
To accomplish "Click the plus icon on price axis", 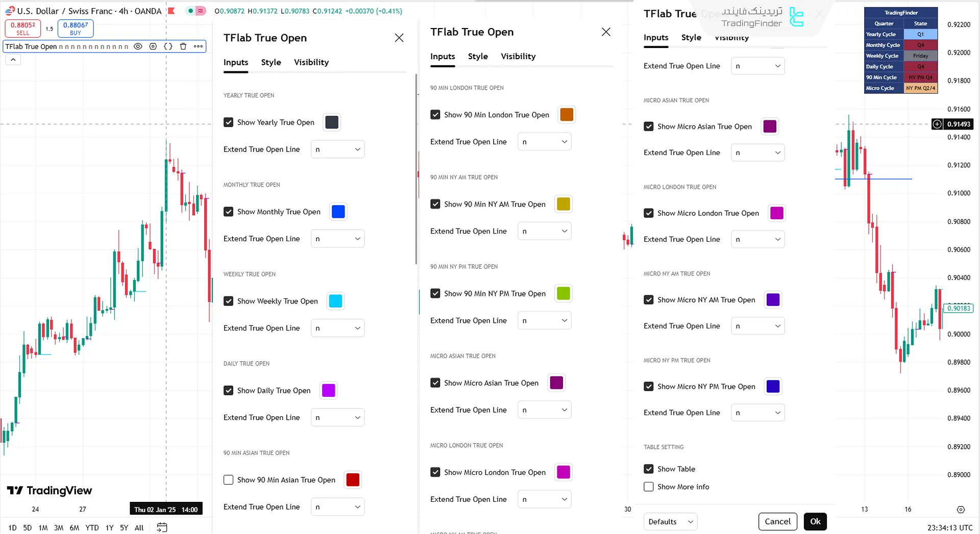I will 937,124.
